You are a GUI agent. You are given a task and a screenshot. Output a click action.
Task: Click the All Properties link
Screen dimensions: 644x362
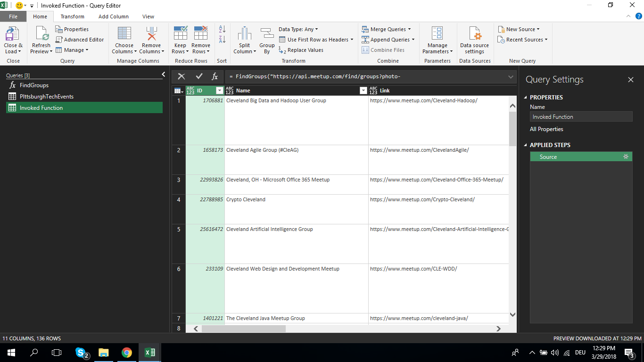pyautogui.click(x=546, y=129)
